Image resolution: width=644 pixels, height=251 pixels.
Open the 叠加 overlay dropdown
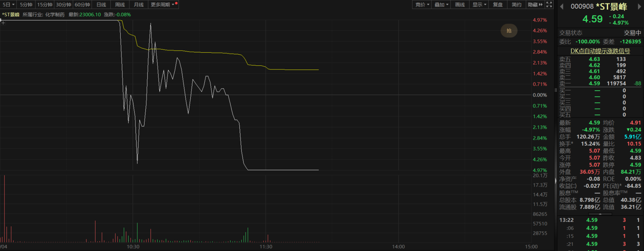pyautogui.click(x=441, y=4)
